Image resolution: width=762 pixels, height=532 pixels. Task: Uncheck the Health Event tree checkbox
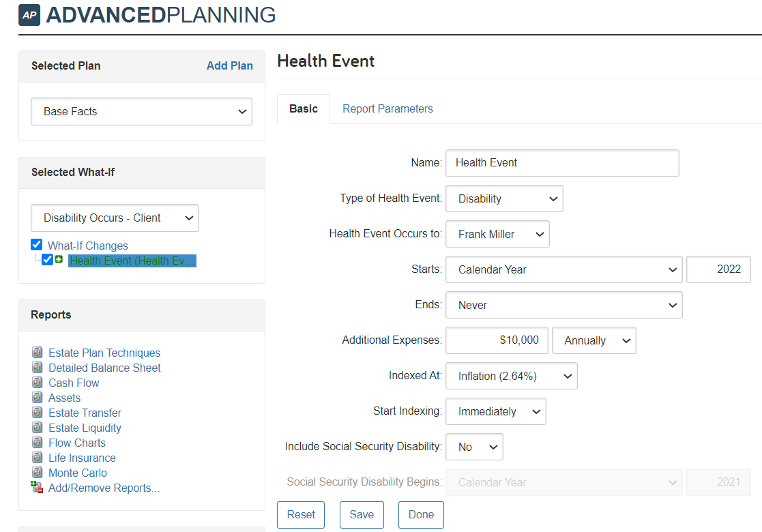(47, 259)
